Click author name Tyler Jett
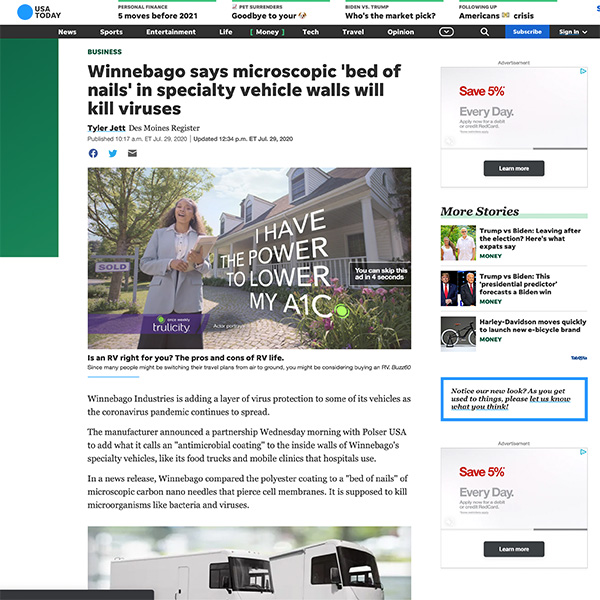 point(109,128)
